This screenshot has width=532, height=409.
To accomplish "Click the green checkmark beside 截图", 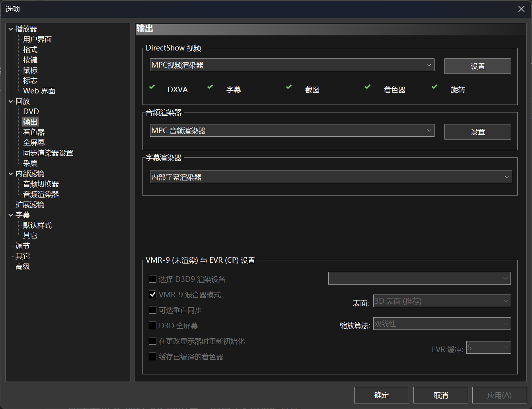I will coord(289,87).
